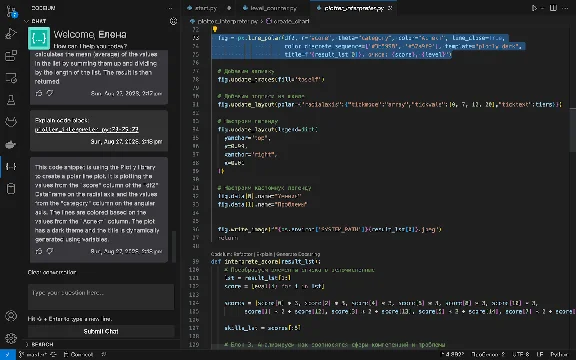Click the lightbulb code action icon
The height and width of the screenshot is (360, 576).
coord(215,29)
